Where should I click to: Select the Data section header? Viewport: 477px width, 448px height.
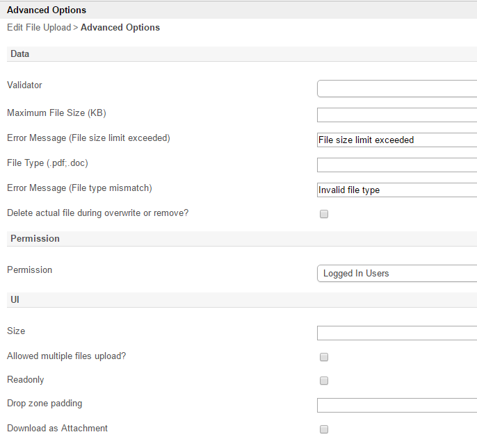pyautogui.click(x=20, y=53)
